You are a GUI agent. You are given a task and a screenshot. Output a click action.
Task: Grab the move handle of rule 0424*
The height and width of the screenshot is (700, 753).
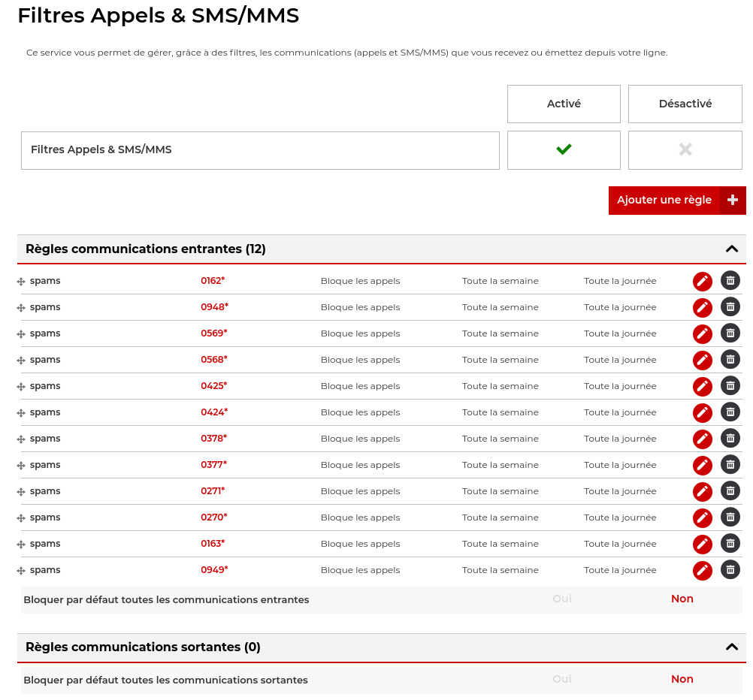point(20,413)
